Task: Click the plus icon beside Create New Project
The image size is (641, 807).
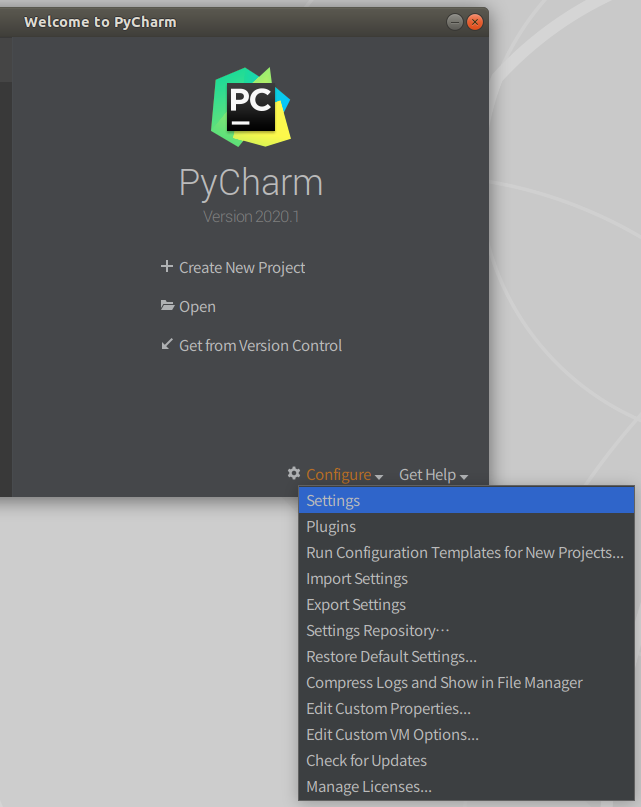Action: (167, 266)
